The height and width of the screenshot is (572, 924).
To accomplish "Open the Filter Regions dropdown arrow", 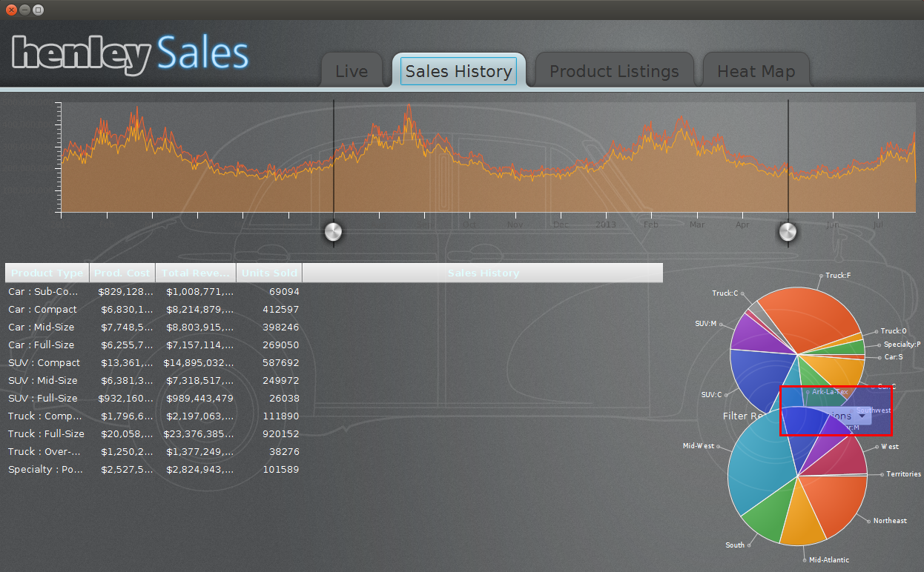I will pyautogui.click(x=860, y=416).
